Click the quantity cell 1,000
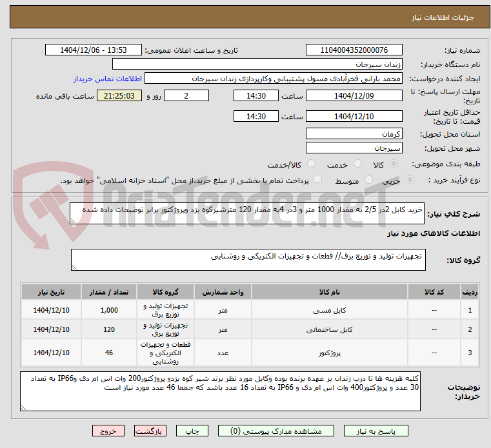The height and width of the screenshot is (448, 491). (x=109, y=310)
